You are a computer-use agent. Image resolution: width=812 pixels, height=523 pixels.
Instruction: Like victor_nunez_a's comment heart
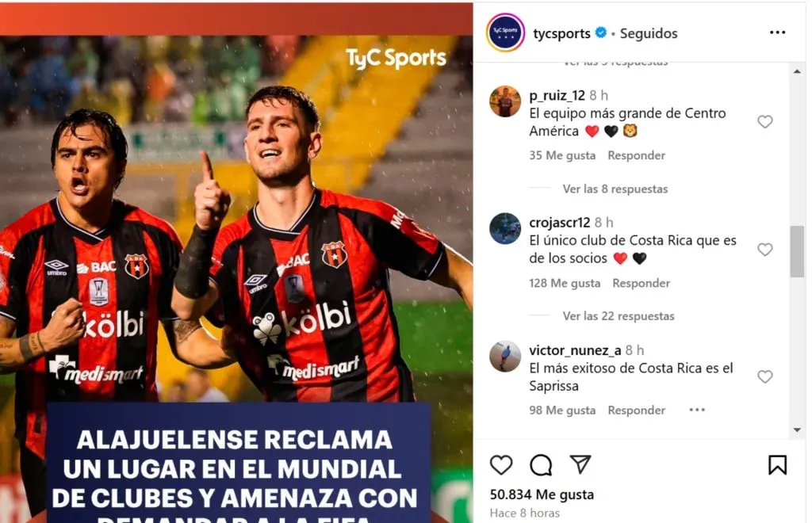(x=765, y=376)
